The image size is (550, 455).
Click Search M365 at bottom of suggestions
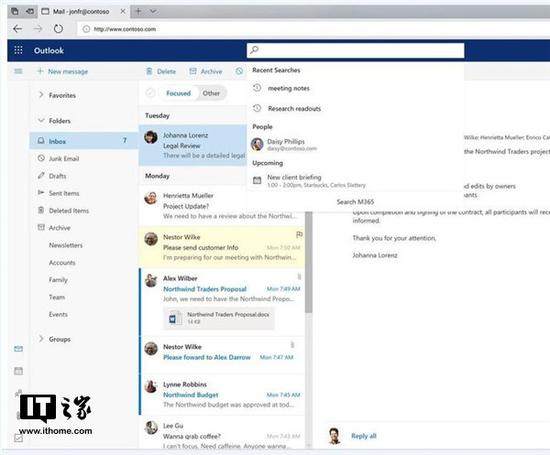click(355, 202)
